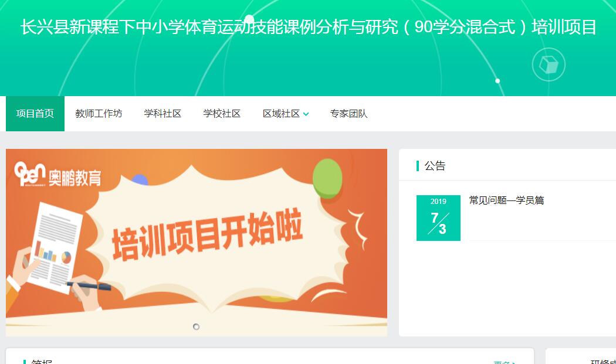This screenshot has height=364, width=616.
Task: Click the 培训项目开始啦 banner image
Action: 197,242
